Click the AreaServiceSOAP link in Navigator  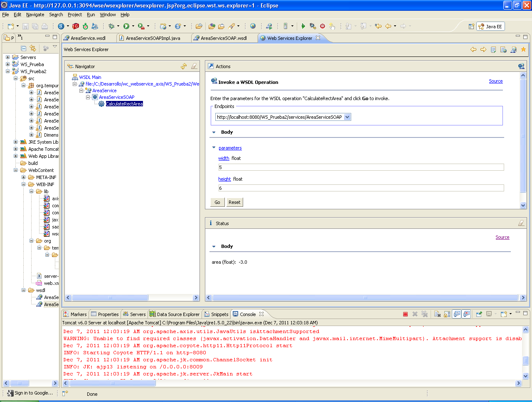[117, 97]
